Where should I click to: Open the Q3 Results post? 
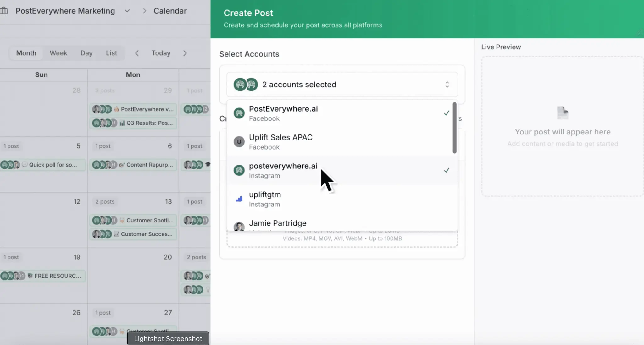coord(133,123)
